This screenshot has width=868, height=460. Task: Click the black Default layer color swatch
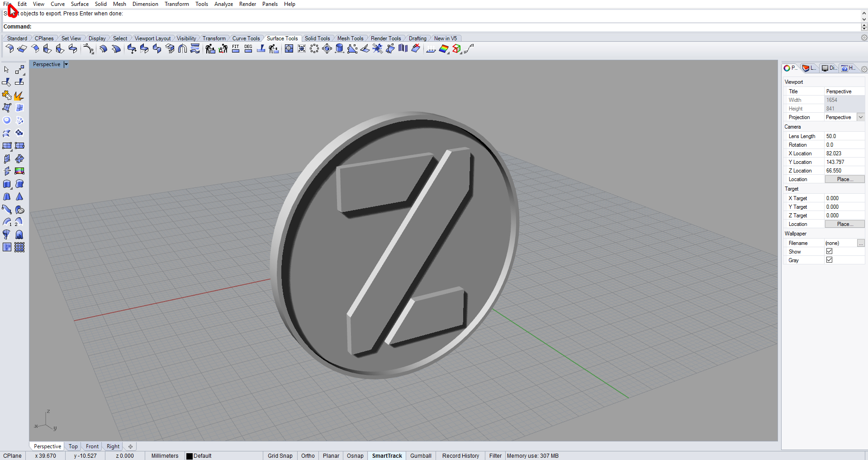click(190, 456)
